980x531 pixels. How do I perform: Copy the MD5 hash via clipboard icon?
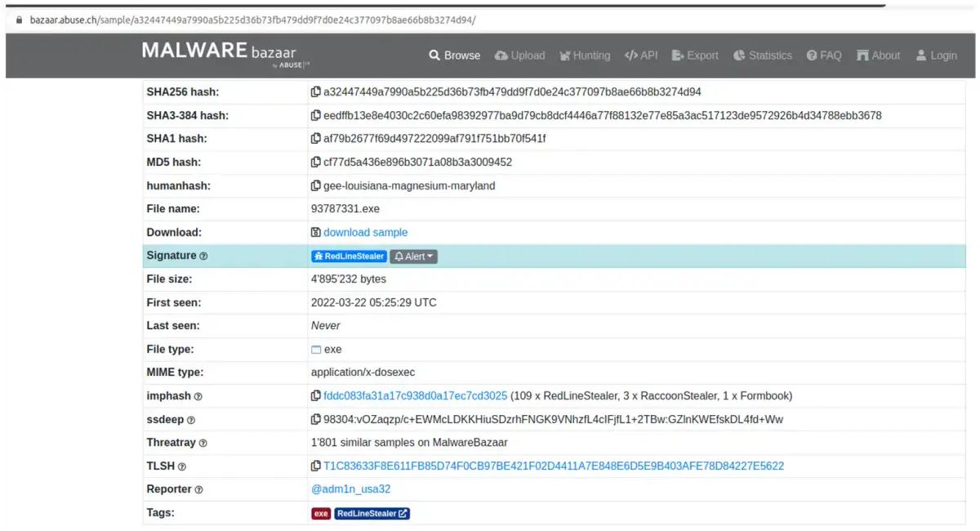click(315, 163)
